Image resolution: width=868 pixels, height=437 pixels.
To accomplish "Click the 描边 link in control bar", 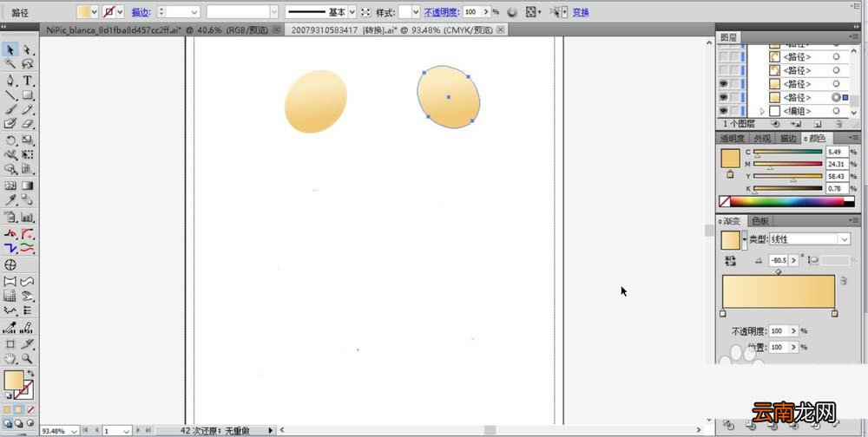I will click(141, 12).
